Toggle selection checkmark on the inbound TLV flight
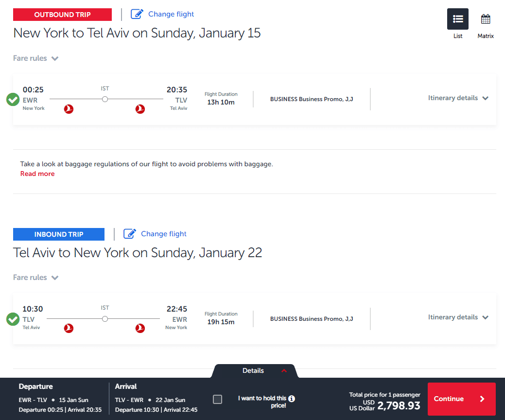Image resolution: width=505 pixels, height=420 pixels. click(x=13, y=319)
